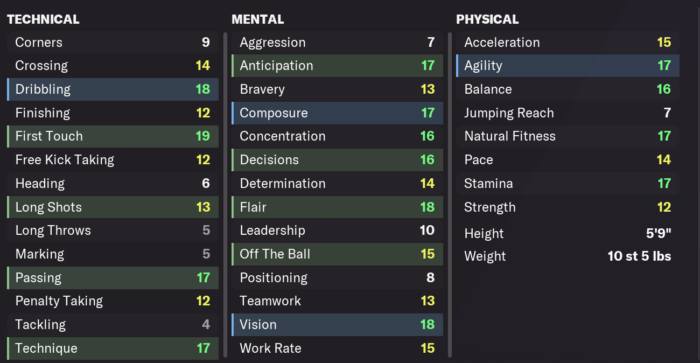
Task: Click the Agility attribute row
Action: point(568,66)
